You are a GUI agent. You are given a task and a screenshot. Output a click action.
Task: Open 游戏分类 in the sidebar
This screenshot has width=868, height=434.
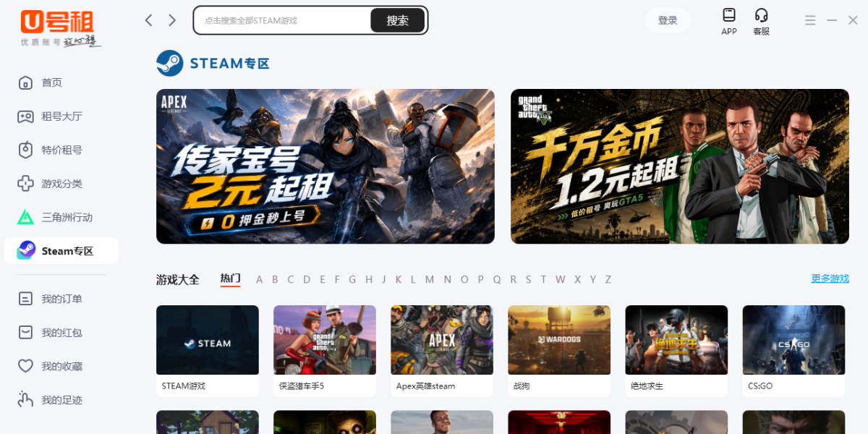[x=61, y=184]
